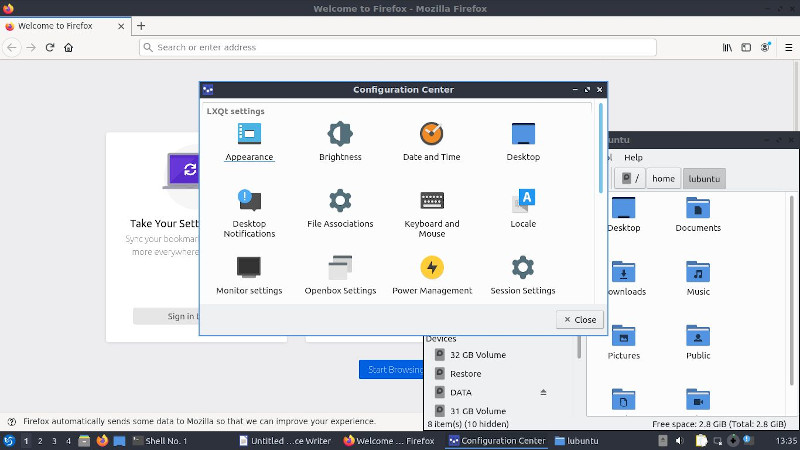
Task: Open Firefox library icon
Action: click(727, 47)
